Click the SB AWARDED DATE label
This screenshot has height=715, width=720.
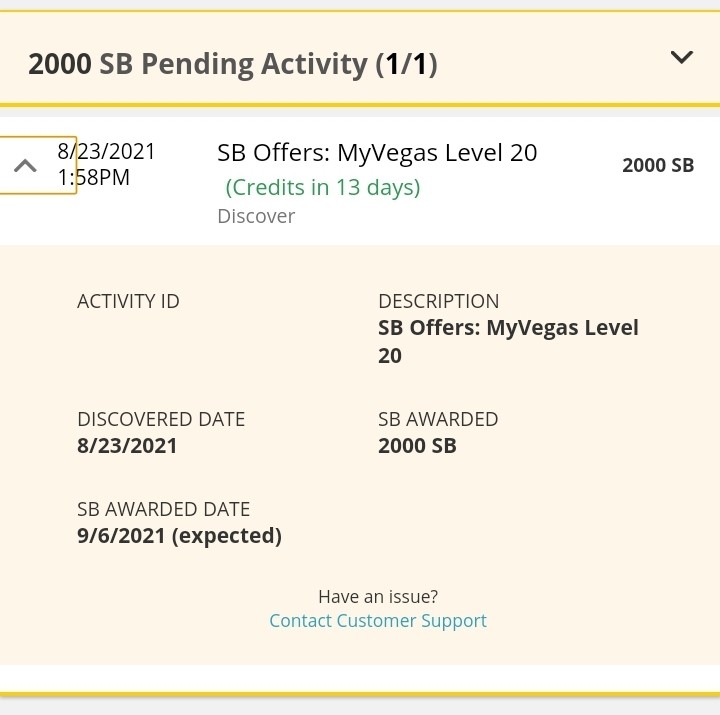[163, 509]
